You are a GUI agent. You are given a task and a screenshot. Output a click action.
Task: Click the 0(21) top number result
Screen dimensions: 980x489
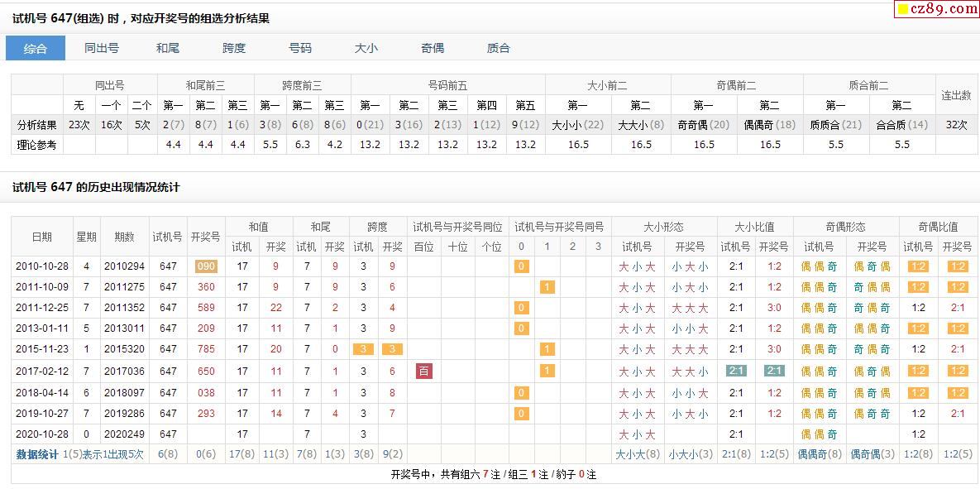click(370, 125)
